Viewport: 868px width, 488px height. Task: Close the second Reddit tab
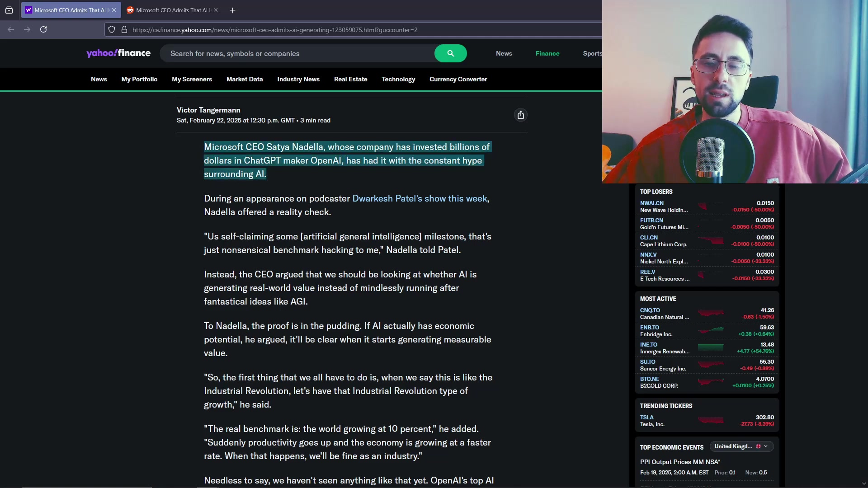pyautogui.click(x=216, y=10)
